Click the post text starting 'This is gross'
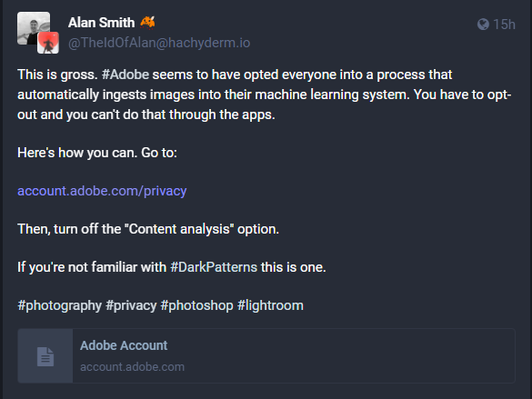 (264, 95)
